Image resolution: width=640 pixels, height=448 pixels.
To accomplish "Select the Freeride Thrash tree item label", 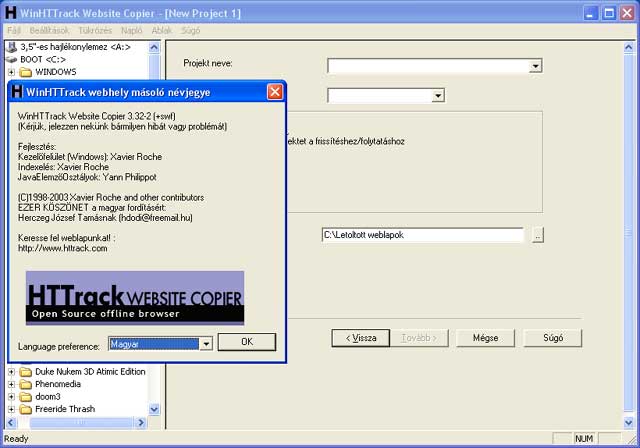I will [65, 409].
